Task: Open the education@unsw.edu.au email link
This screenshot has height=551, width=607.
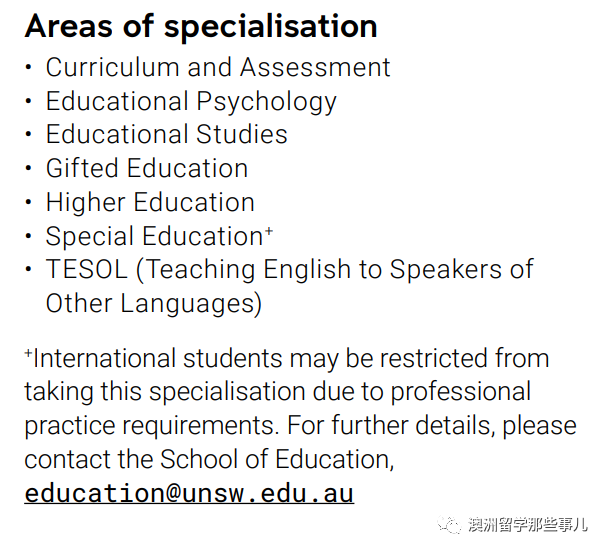Action: point(189,493)
